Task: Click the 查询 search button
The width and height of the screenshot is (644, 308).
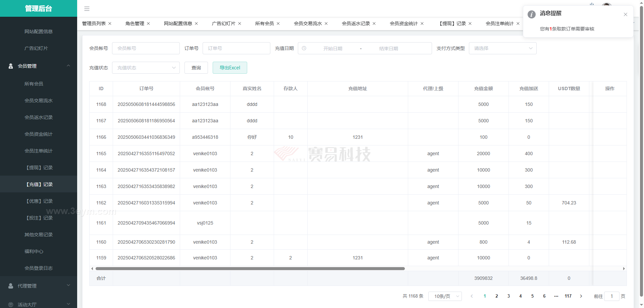Action: (x=196, y=68)
